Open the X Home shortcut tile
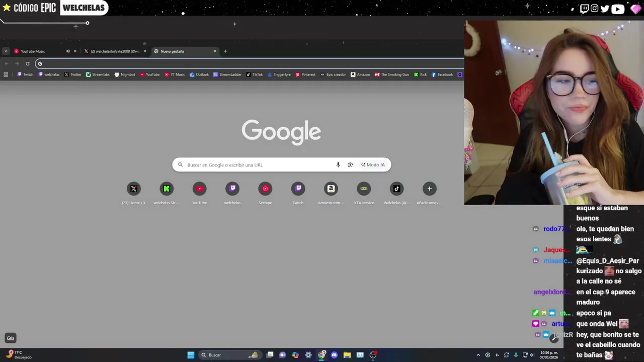Image resolution: width=644 pixels, height=362 pixels. (133, 193)
